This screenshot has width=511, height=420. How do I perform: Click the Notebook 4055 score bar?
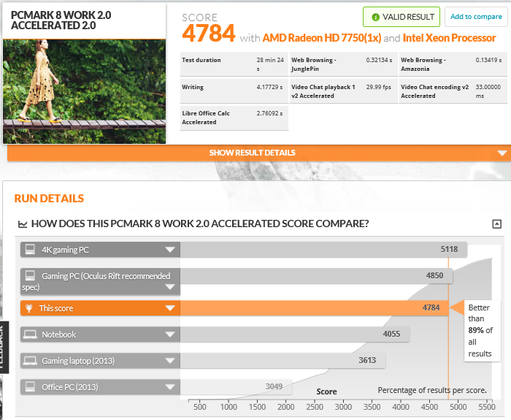point(295,335)
